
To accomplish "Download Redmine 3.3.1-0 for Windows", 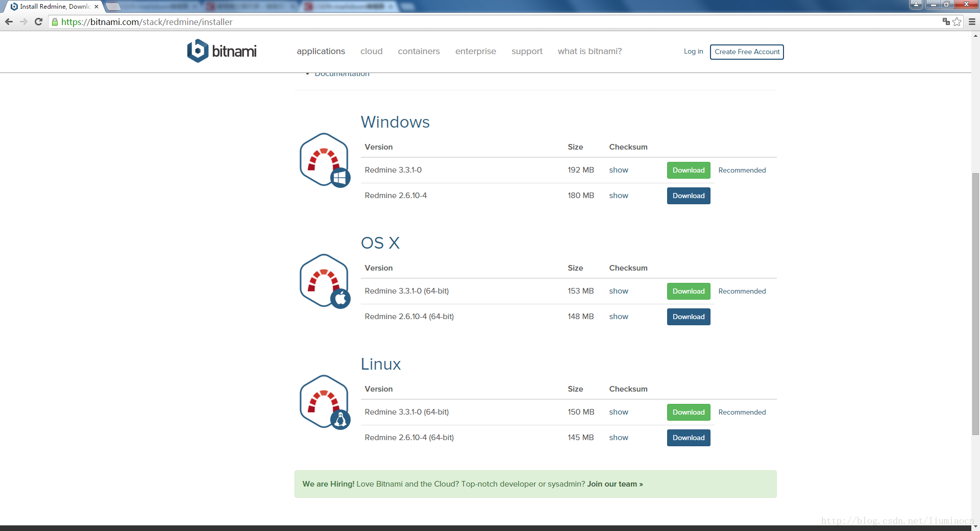I will point(689,170).
